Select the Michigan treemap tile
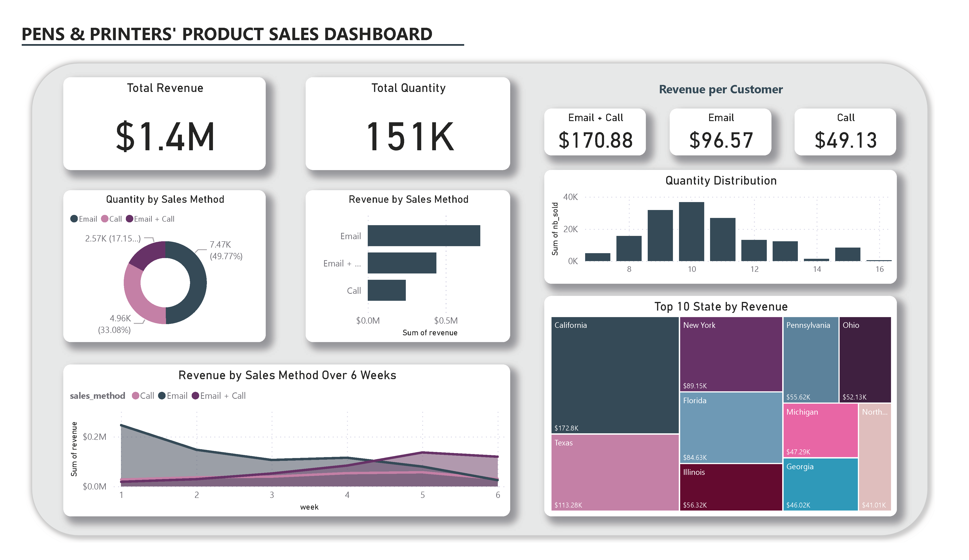Image resolution: width=969 pixels, height=560 pixels. [x=821, y=431]
